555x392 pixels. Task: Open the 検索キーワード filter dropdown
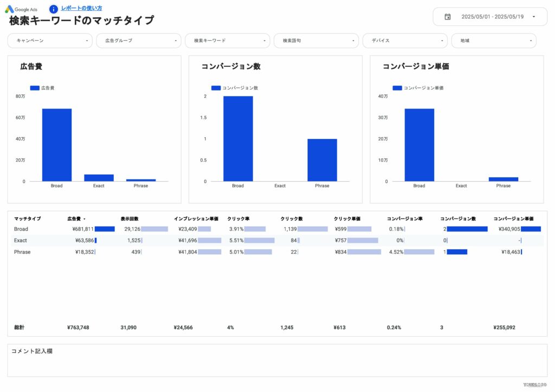pos(228,40)
